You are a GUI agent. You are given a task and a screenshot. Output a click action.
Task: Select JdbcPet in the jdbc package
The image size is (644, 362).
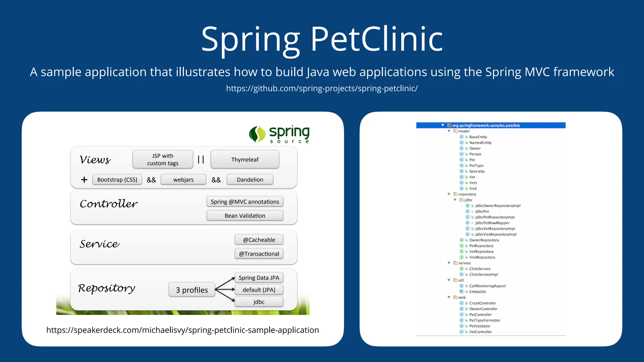click(482, 211)
